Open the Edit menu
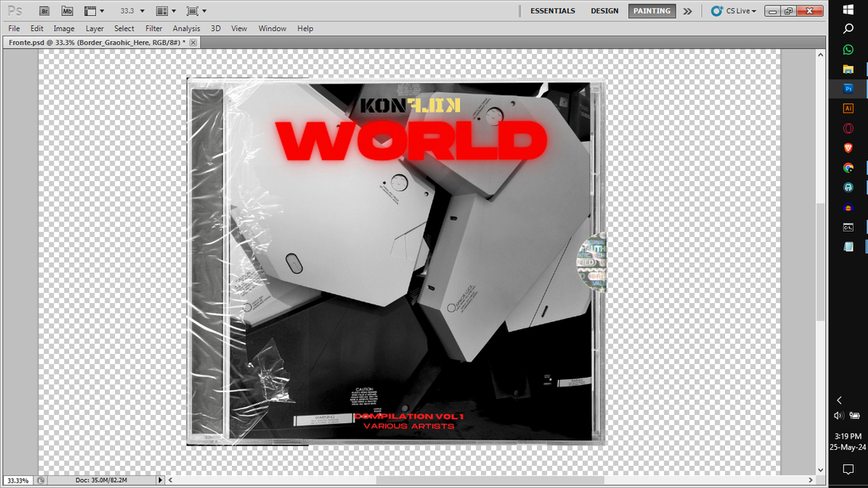The width and height of the screenshot is (868, 488). point(37,29)
